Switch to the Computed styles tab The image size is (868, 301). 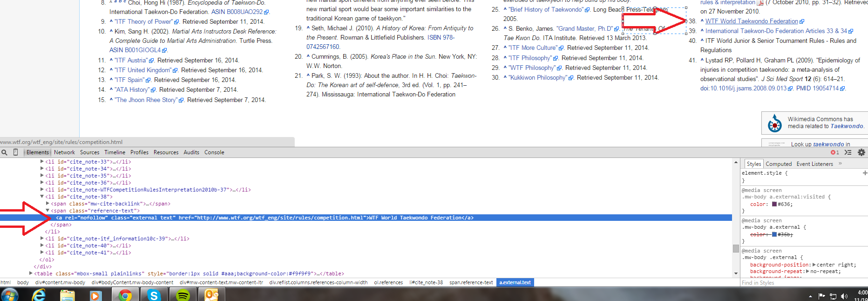pos(779,164)
